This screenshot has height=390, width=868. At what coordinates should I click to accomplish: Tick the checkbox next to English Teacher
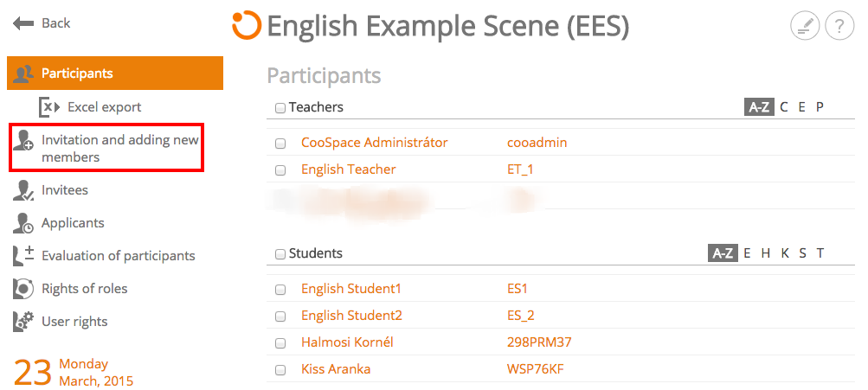280,170
